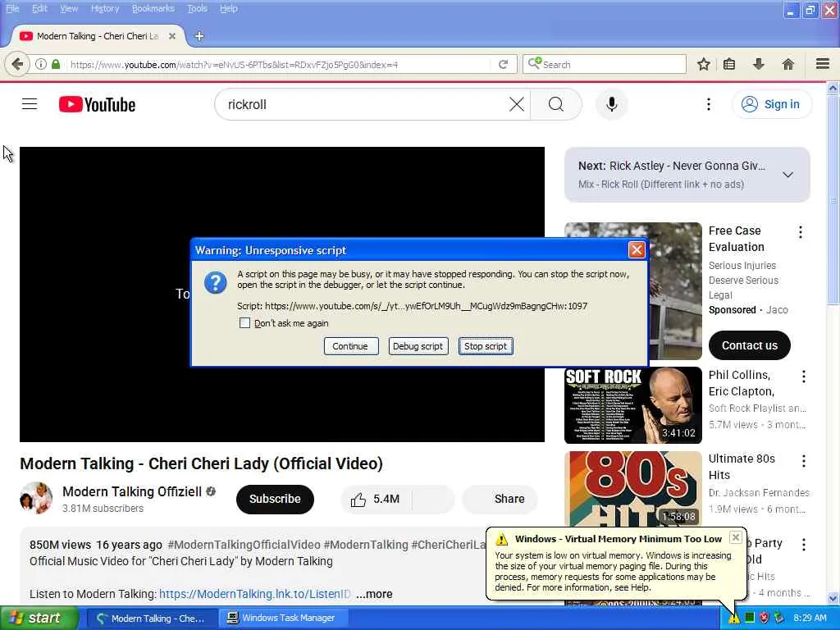Click the YouTube logo

pos(97,104)
